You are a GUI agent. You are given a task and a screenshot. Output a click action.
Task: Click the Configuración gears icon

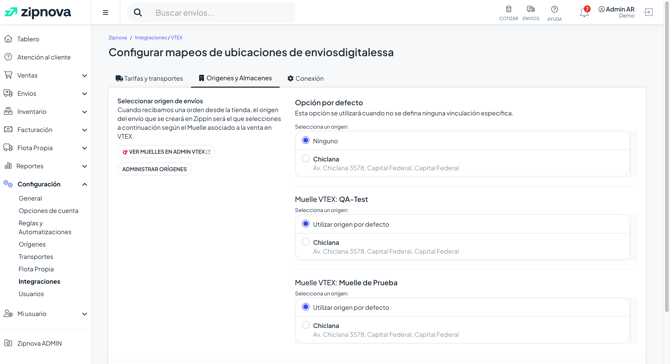point(8,184)
